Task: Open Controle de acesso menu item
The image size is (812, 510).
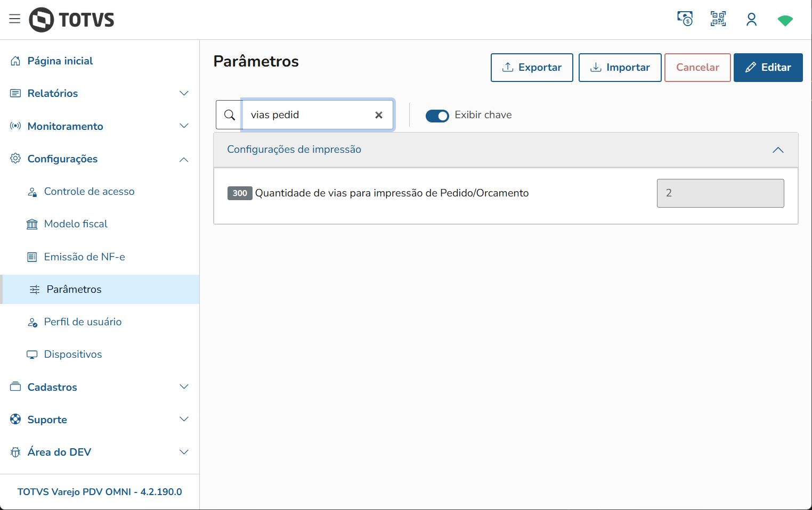Action: [89, 191]
